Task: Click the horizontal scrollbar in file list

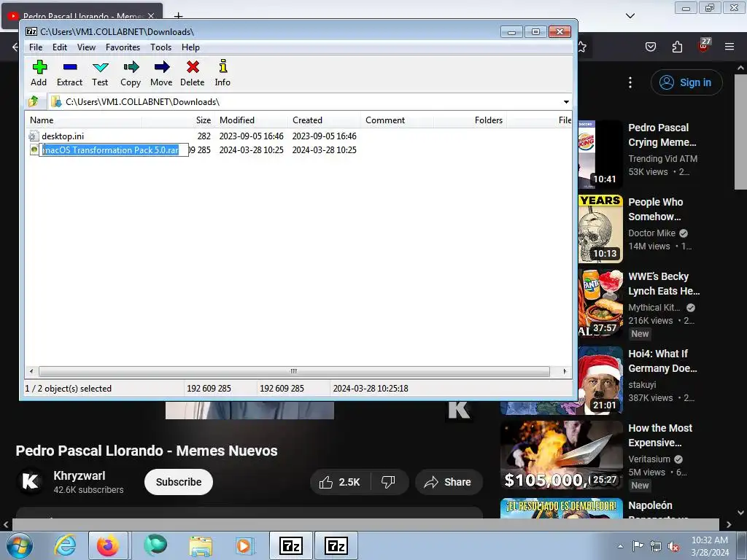Action: 294,371
